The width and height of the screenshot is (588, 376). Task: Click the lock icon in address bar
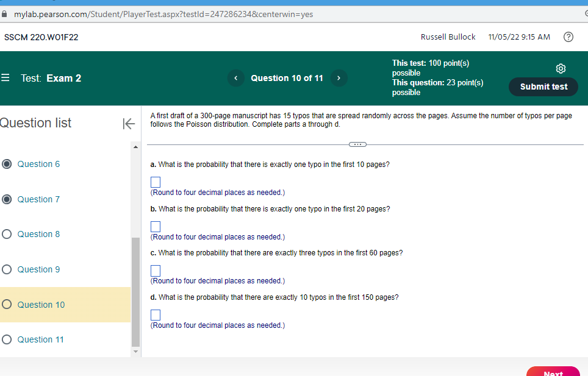point(4,14)
